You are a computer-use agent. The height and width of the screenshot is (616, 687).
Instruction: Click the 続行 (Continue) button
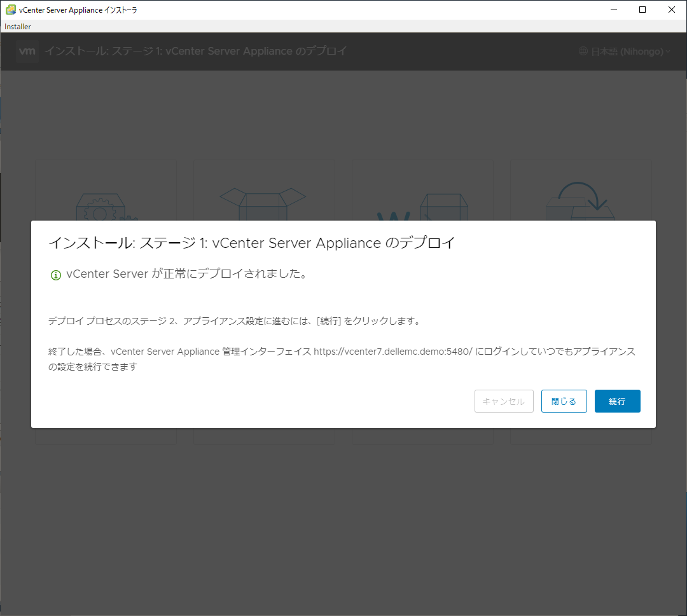[617, 401]
